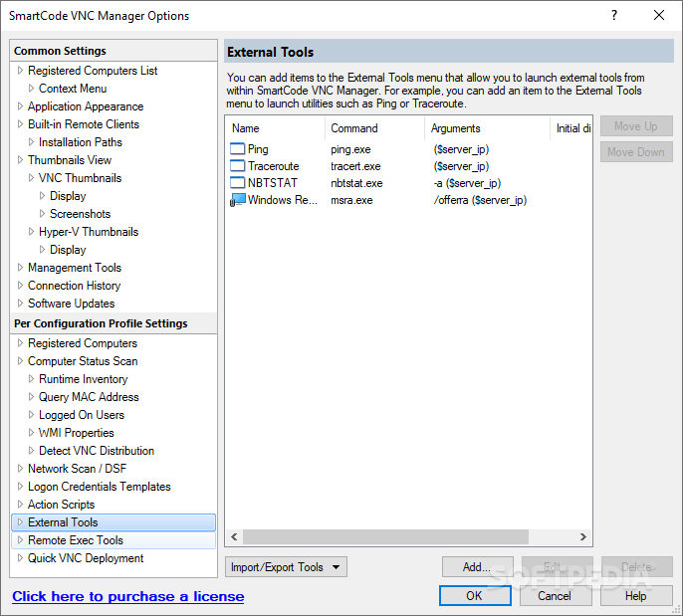Follow the purchase a license link
Image resolution: width=683 pixels, height=616 pixels.
pyautogui.click(x=128, y=596)
